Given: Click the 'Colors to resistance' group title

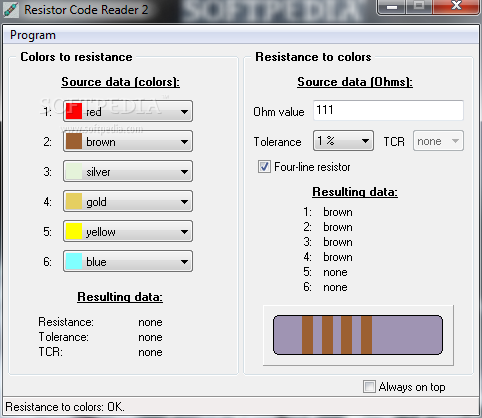Looking at the screenshot, I should tap(76, 57).
